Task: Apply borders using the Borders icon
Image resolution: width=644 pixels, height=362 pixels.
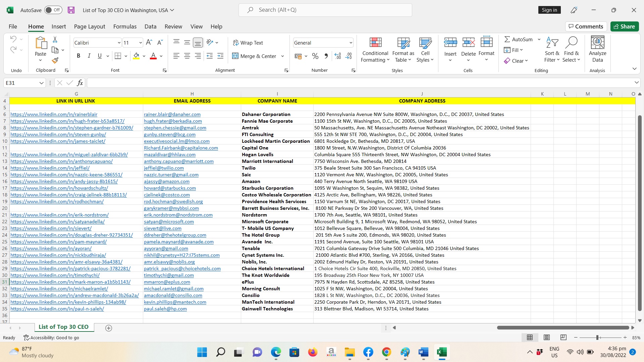Action: point(118,56)
